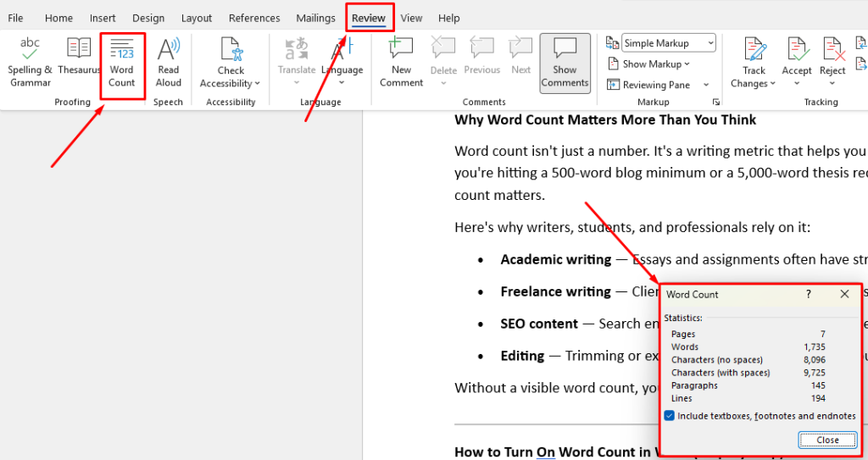
Task: Click Close button in Word Count dialog
Action: [x=827, y=440]
